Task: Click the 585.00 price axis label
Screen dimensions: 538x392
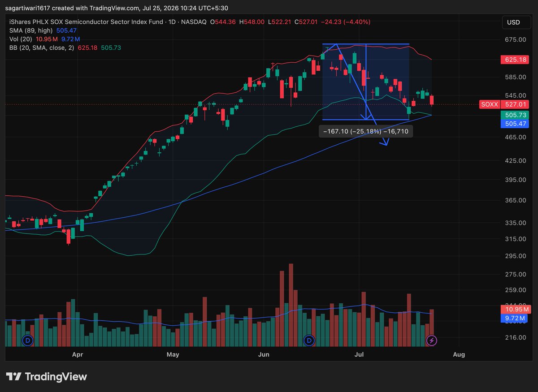Action: tap(516, 77)
